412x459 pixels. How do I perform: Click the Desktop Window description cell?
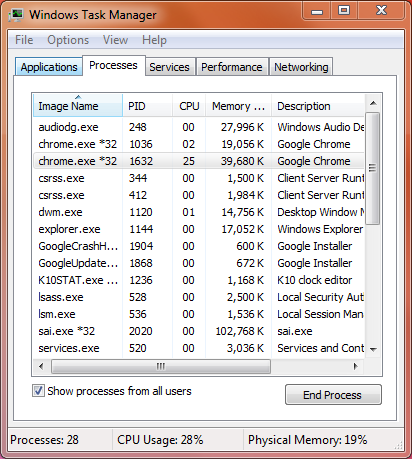click(321, 212)
